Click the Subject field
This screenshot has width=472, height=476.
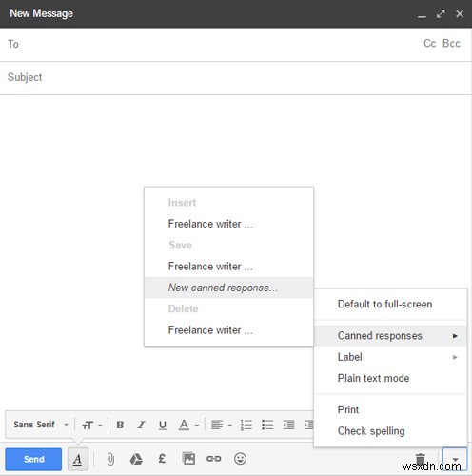pos(236,77)
